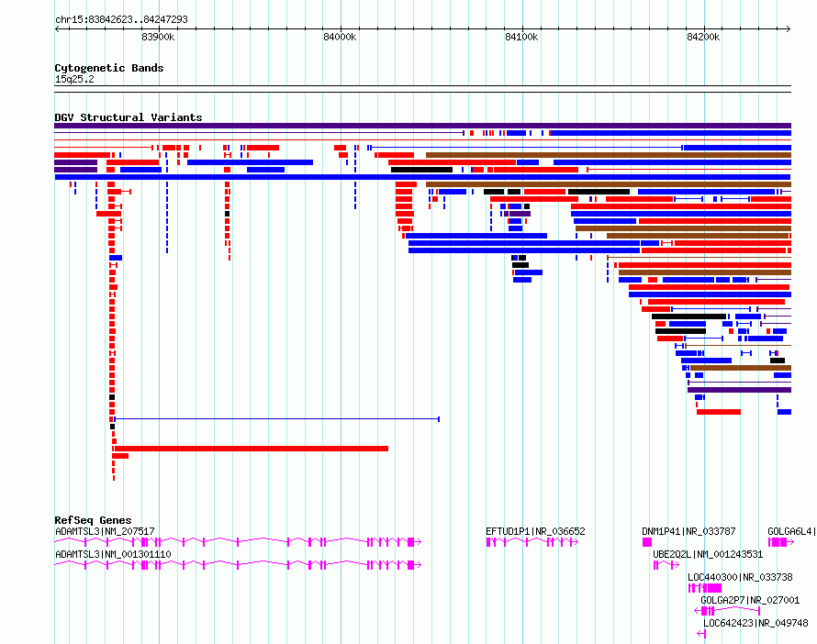Click the 83900k ruler tick label
This screenshot has width=817, height=644.
pyautogui.click(x=158, y=37)
